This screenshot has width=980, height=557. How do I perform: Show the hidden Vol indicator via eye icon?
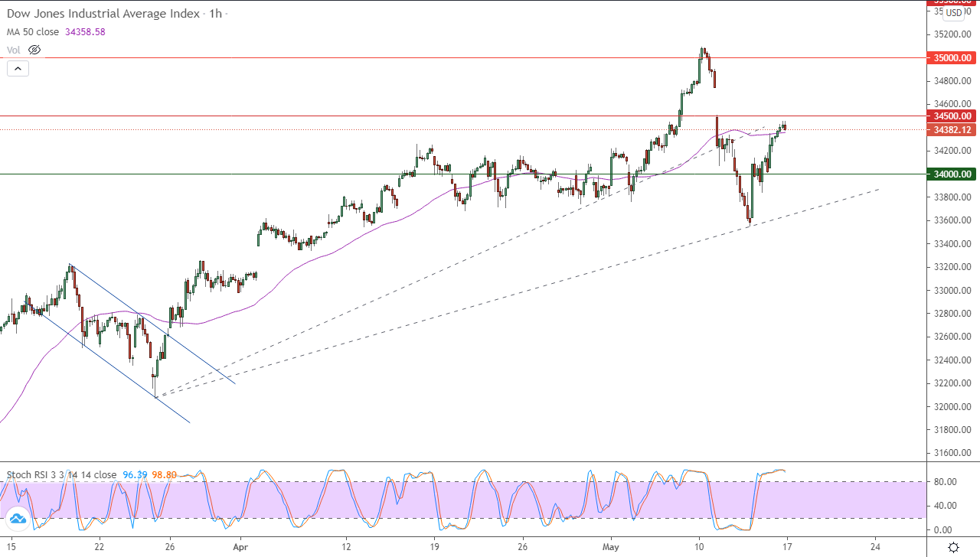tap(34, 50)
